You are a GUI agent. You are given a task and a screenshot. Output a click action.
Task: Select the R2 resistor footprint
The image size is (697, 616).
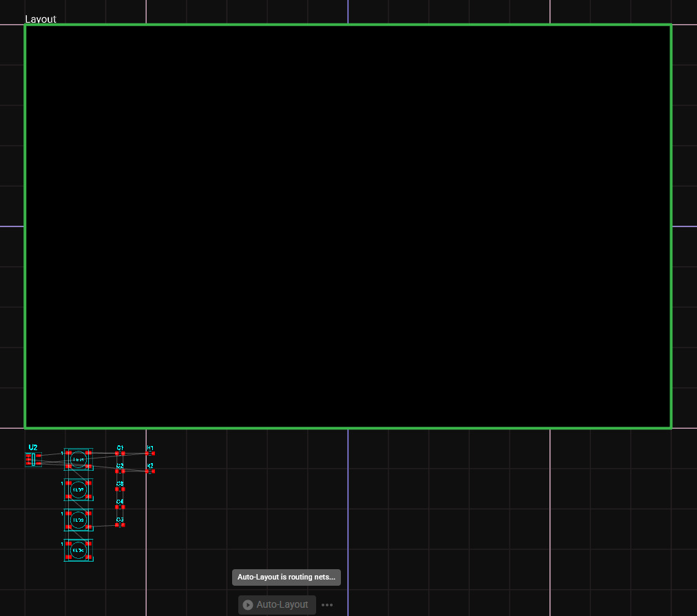pyautogui.click(x=150, y=471)
